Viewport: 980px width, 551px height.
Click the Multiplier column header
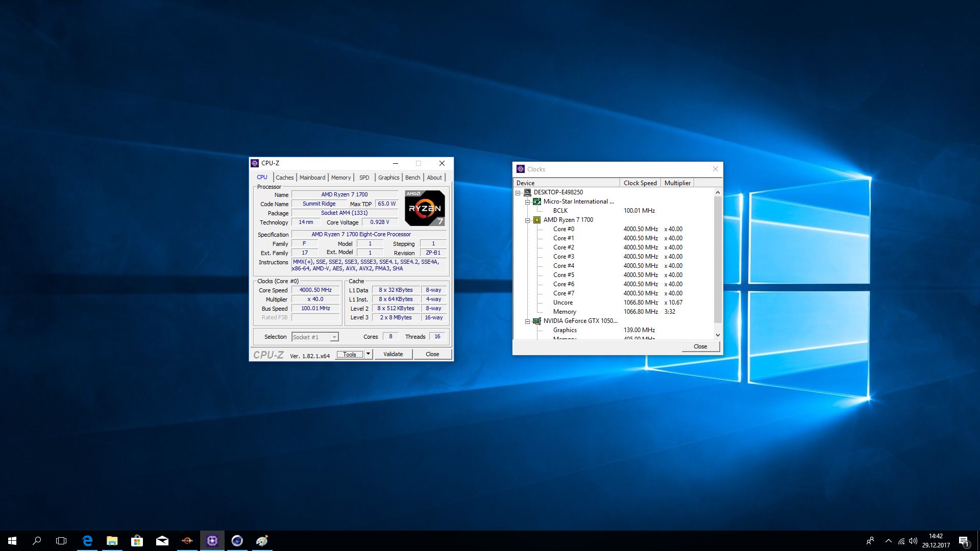point(677,183)
